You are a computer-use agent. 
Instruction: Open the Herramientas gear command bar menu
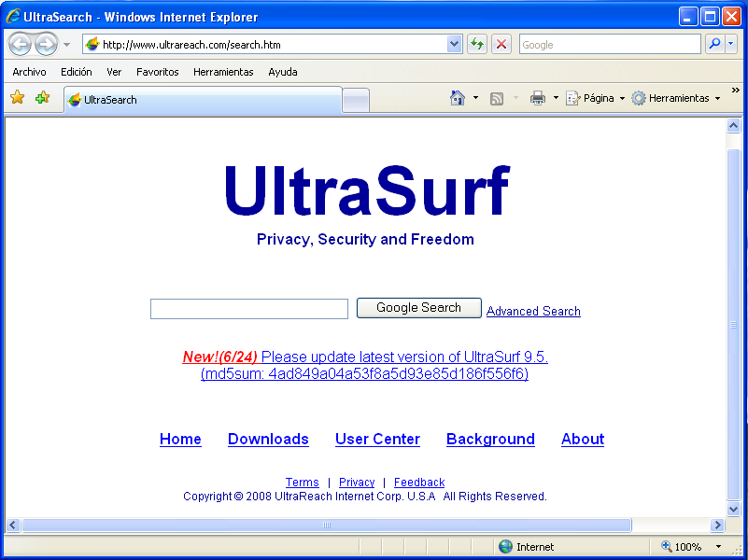click(x=675, y=98)
